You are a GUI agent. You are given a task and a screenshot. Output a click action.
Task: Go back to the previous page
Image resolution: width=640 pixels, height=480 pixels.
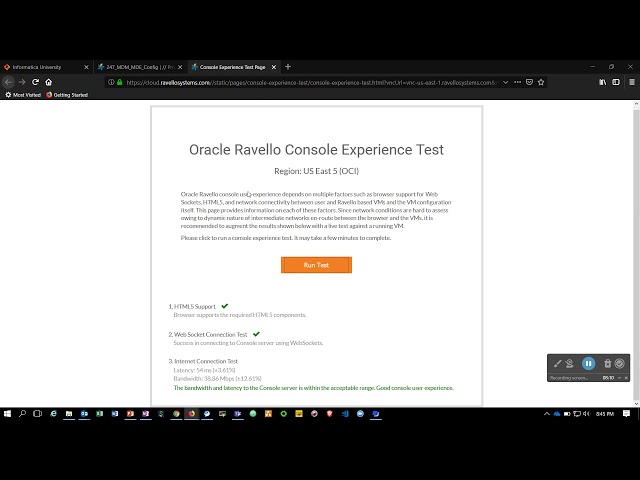[x=8, y=82]
